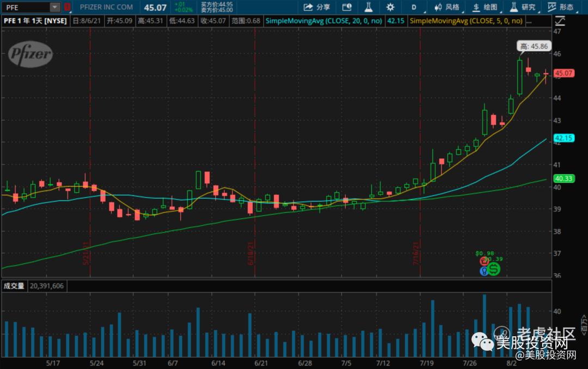Click the chart alert window icon
Viewport: 588px width, 369px height.
click(347, 7)
